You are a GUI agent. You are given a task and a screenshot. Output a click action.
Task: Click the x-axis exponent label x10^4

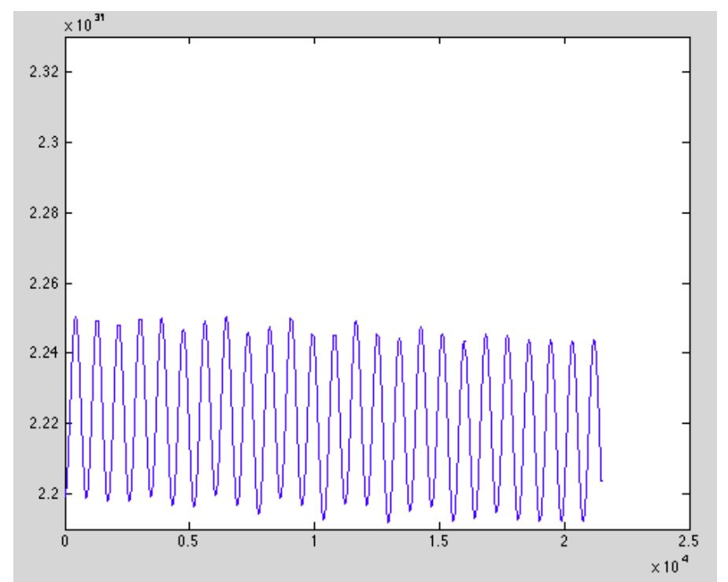click(671, 565)
